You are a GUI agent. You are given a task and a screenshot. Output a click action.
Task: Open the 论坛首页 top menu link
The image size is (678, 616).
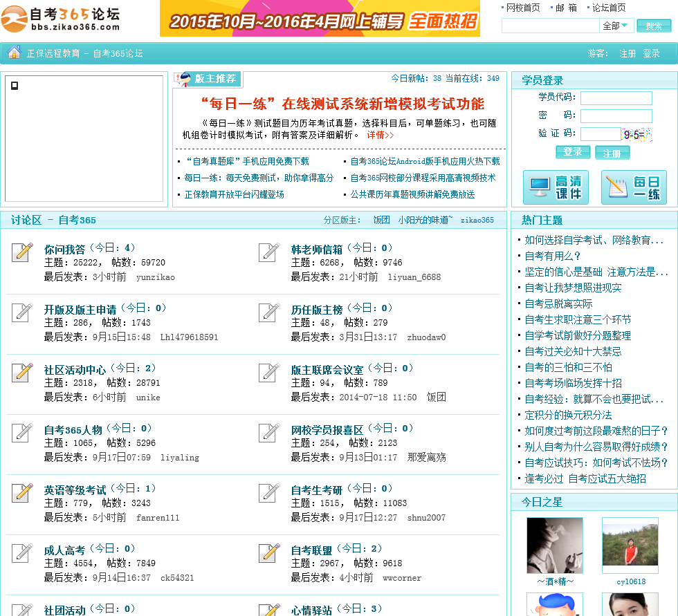coord(608,8)
